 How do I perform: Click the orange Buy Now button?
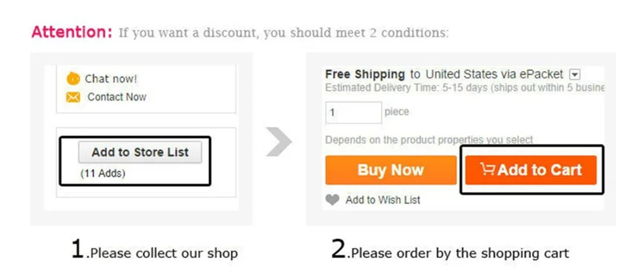pos(391,170)
